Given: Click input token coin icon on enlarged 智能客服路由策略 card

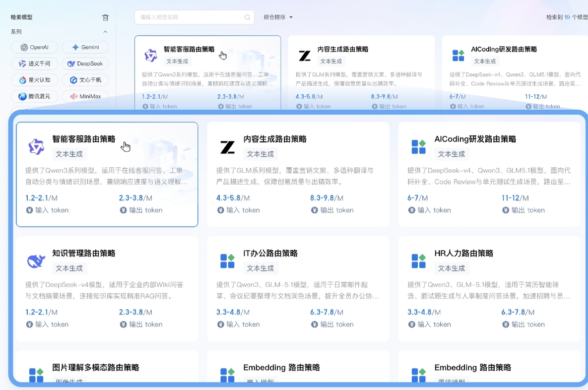Looking at the screenshot, I should pos(29,210).
